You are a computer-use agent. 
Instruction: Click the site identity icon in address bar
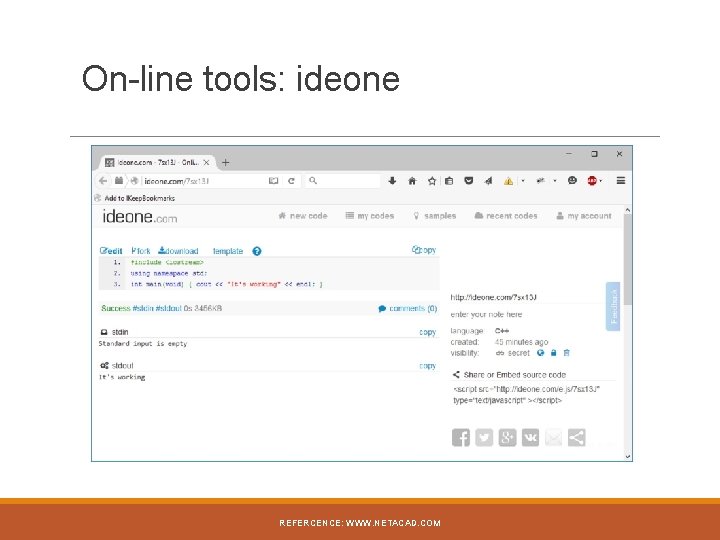pos(134,181)
